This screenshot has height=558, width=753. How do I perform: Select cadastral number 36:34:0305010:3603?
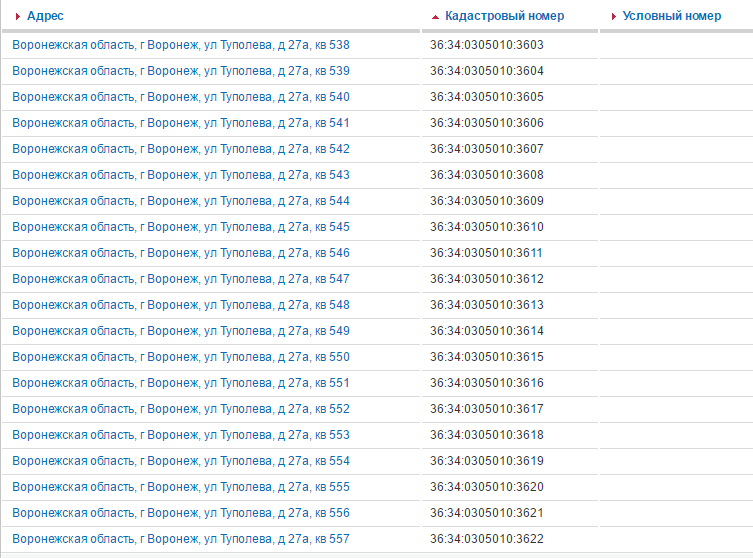pyautogui.click(x=487, y=45)
